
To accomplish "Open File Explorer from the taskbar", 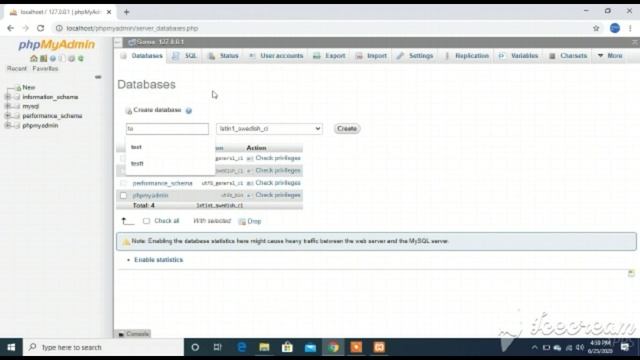I will click(x=264, y=347).
